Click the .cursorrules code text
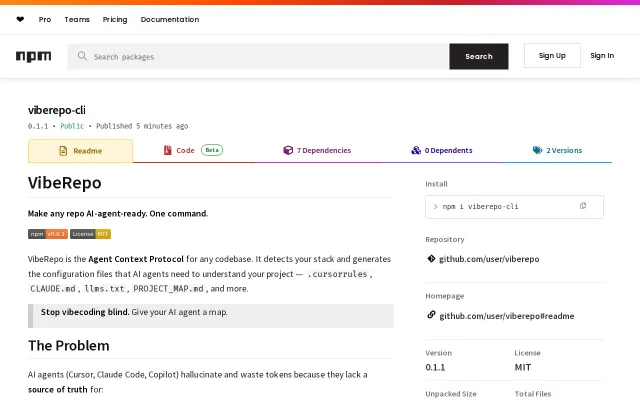 click(337, 274)
